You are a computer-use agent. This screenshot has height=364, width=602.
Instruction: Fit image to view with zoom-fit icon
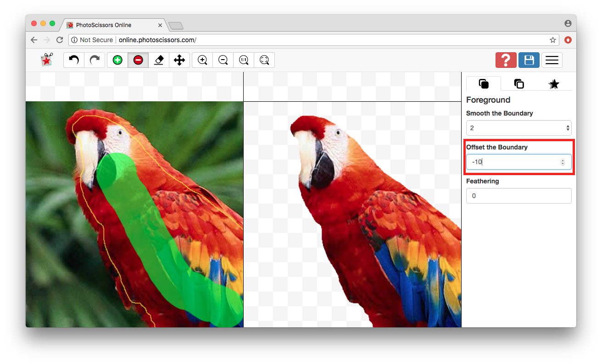[264, 60]
